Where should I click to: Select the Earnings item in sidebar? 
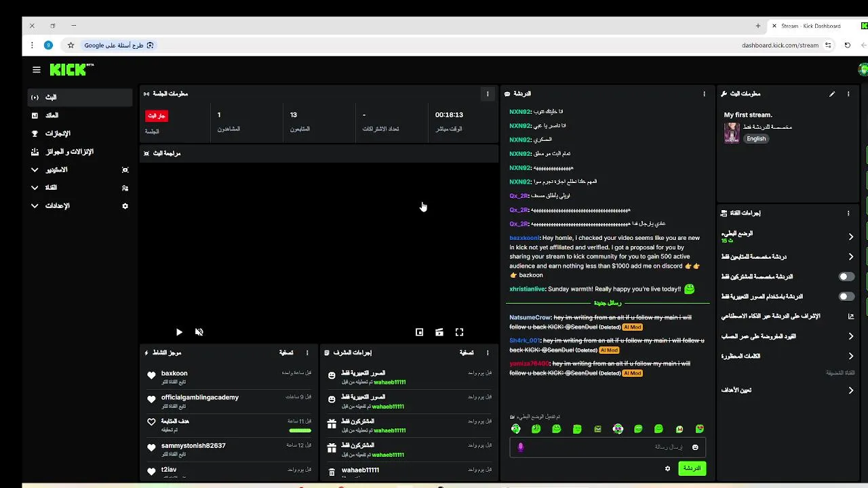coord(80,116)
